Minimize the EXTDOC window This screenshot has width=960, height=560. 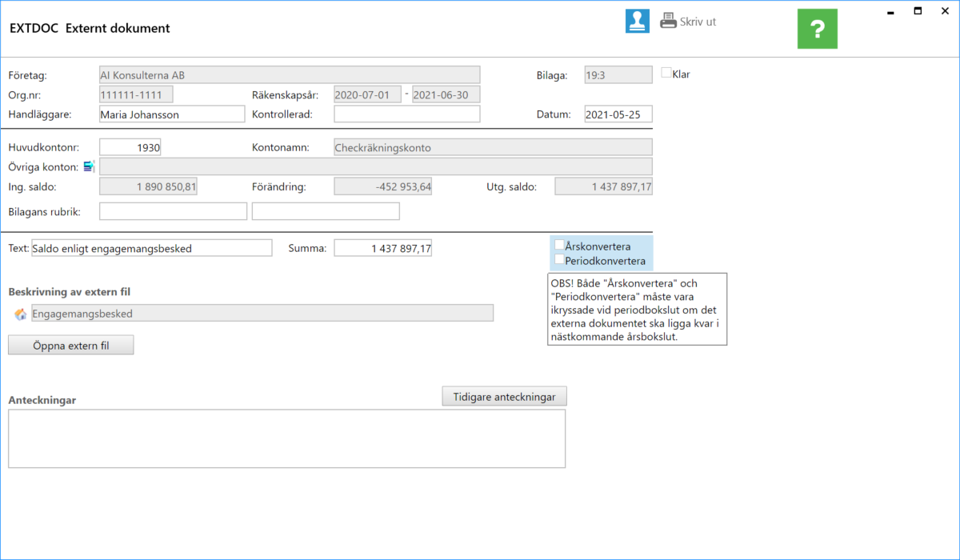point(890,12)
